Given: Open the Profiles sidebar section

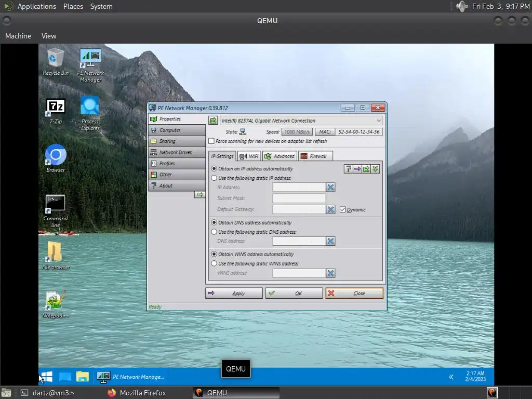Looking at the screenshot, I should pos(177,163).
